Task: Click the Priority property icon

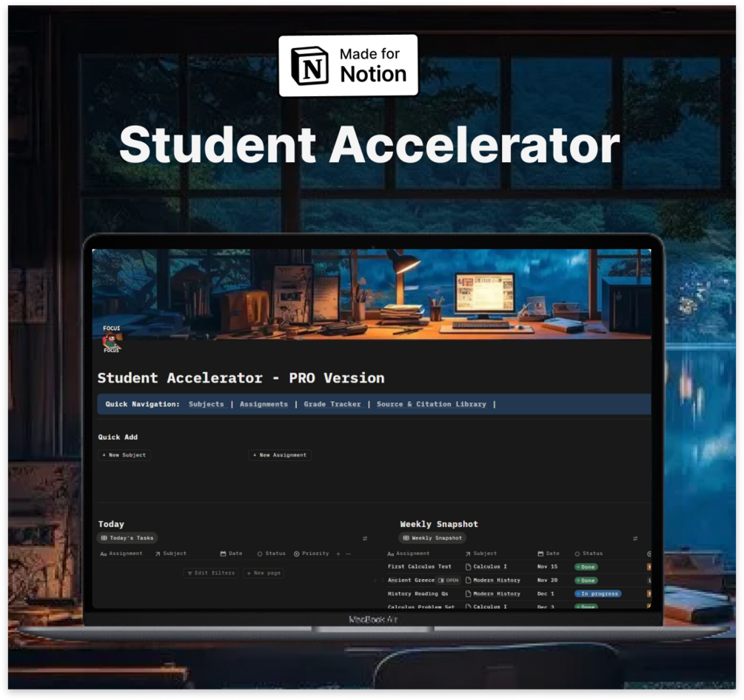Action: (x=296, y=553)
